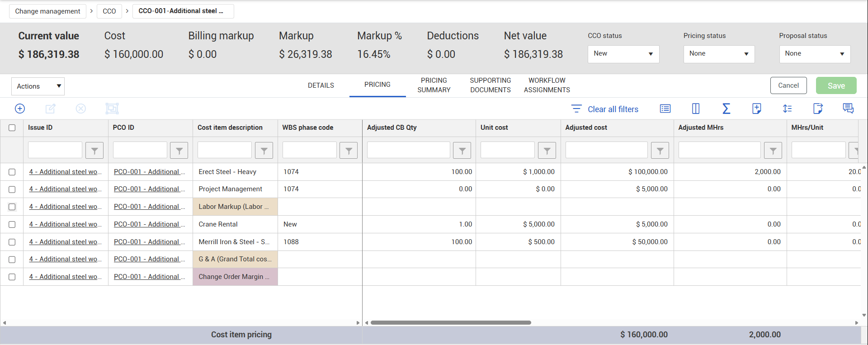
Task: Open the Actions dropdown menu
Action: coord(38,86)
